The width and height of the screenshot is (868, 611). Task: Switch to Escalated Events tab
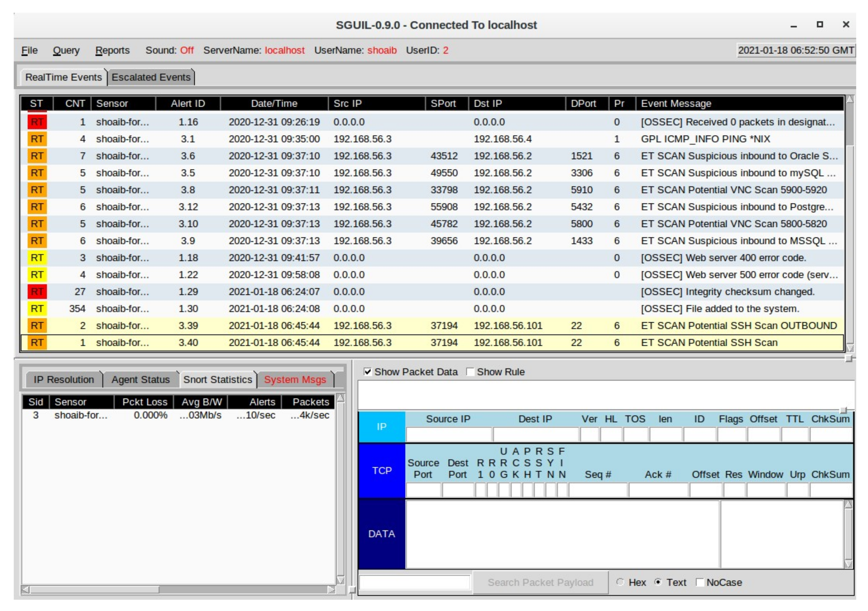pyautogui.click(x=151, y=77)
